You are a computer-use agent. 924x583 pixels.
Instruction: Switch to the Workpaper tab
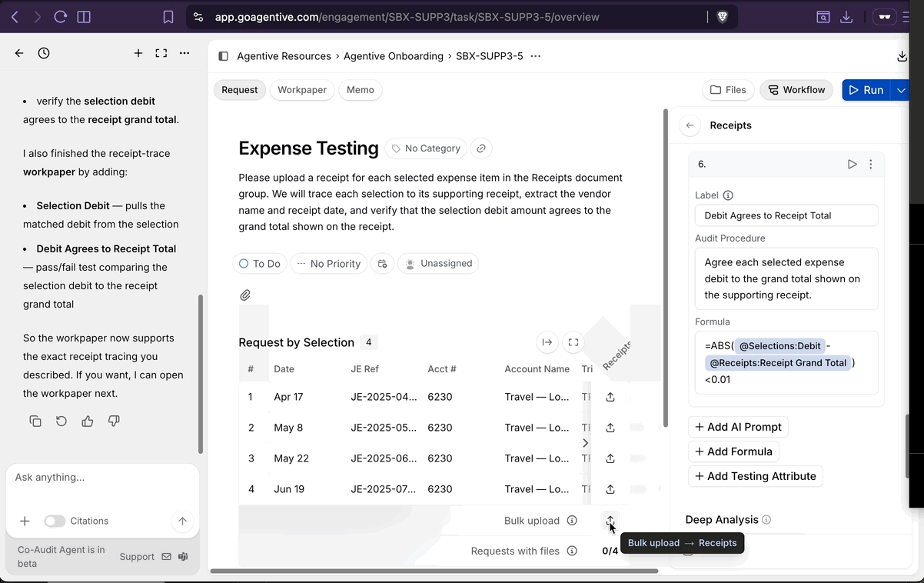click(x=302, y=90)
